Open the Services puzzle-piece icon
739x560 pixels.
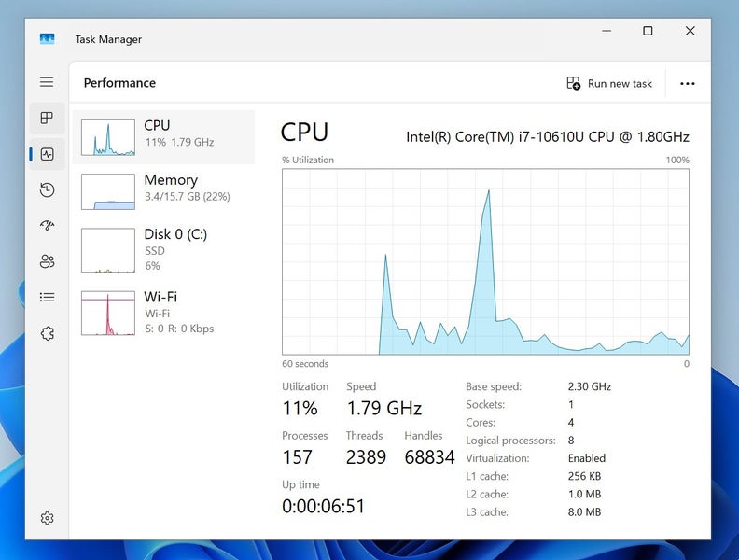[47, 333]
